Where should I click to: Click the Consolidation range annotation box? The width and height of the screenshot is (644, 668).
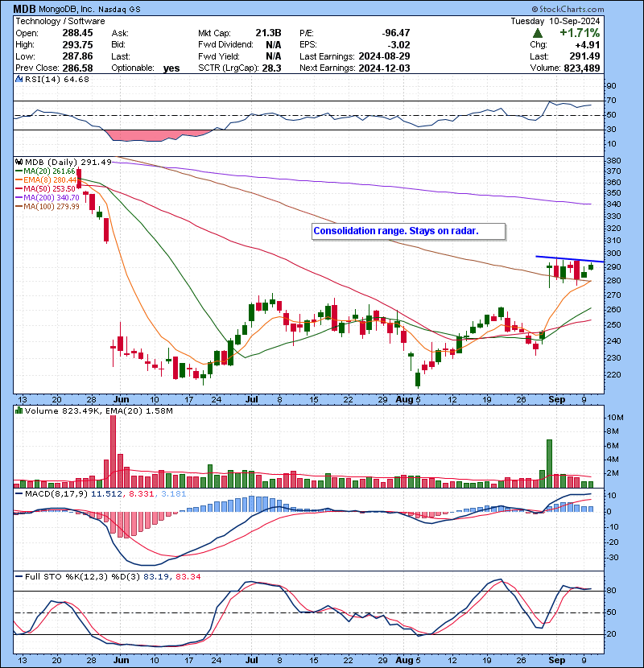pyautogui.click(x=408, y=231)
